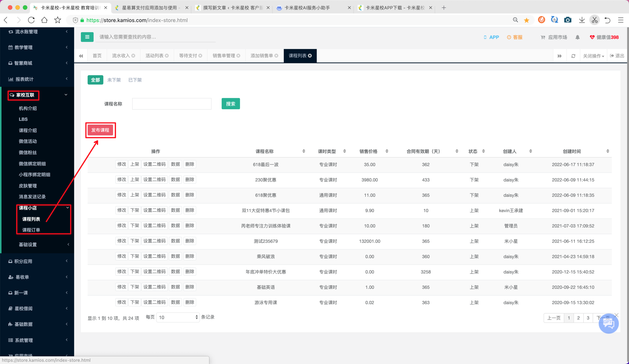Click the green hamburger menu toggle button
Viewport: 629px width, 364px height.
[87, 37]
